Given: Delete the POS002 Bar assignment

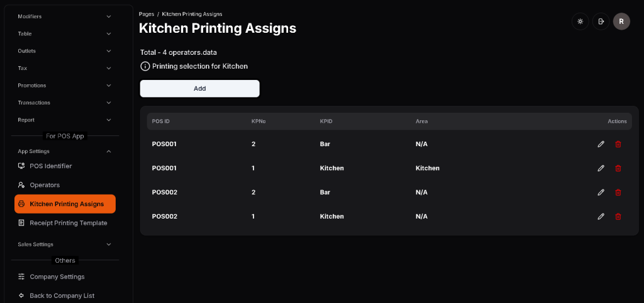Looking at the screenshot, I should 618,192.
